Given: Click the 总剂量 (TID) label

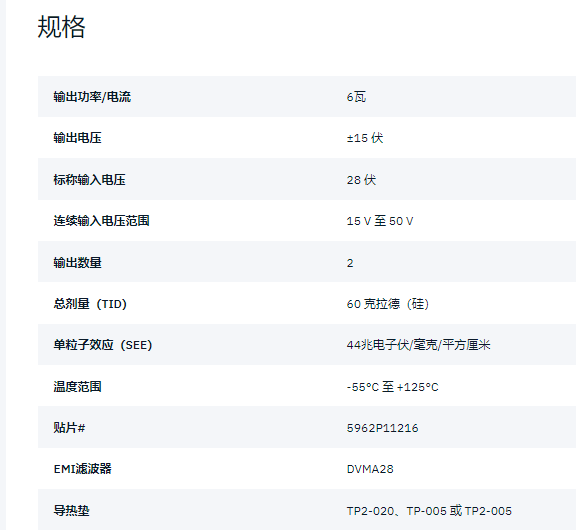Looking at the screenshot, I should click(x=90, y=304).
